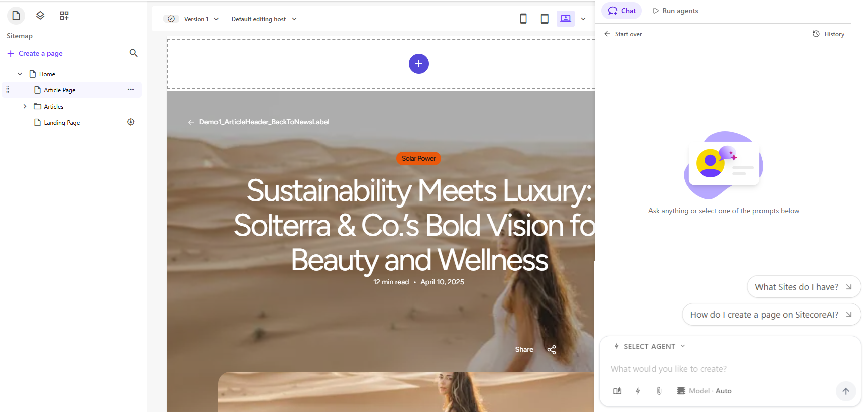Grab the Article Page drag handle
This screenshot has height=412, width=868.
point(8,90)
